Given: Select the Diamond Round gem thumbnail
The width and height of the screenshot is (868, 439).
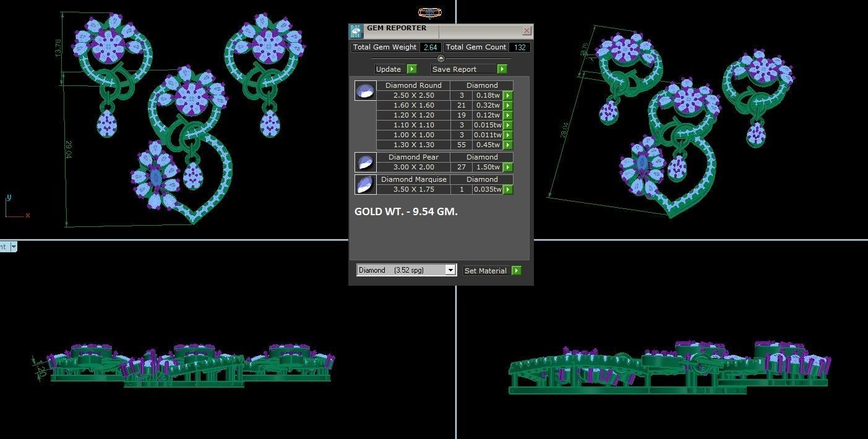Looking at the screenshot, I should (x=365, y=90).
